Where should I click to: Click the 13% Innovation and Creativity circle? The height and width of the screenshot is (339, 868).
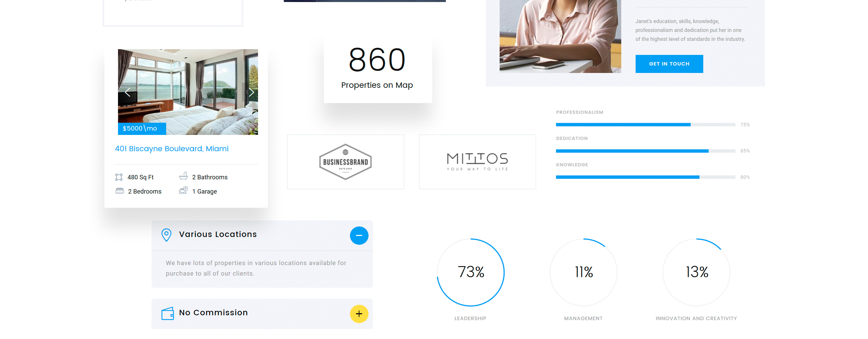tap(696, 272)
